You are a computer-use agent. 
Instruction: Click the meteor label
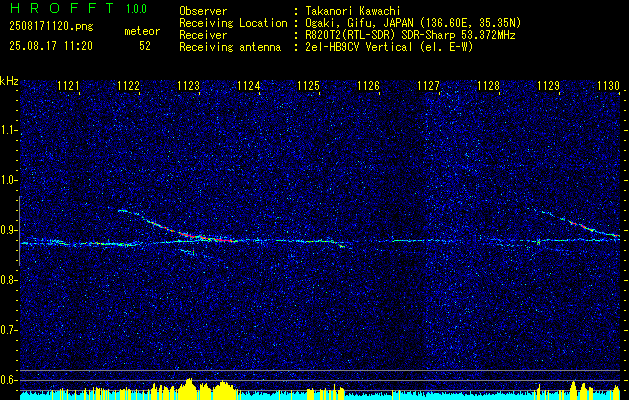click(142, 31)
